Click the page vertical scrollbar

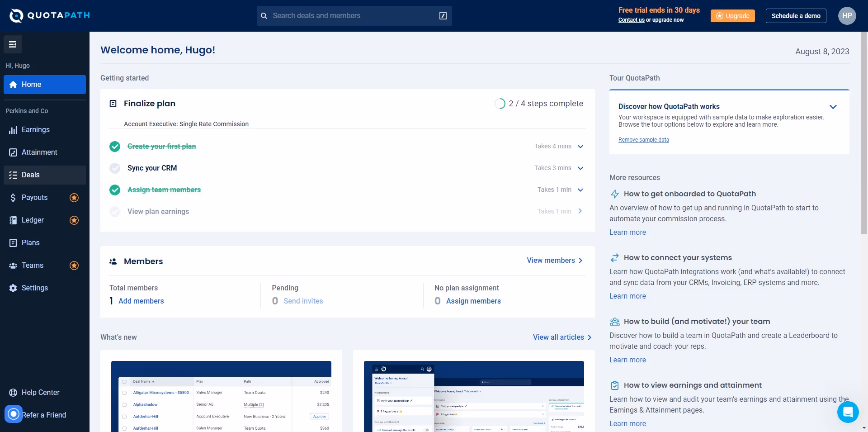864,133
